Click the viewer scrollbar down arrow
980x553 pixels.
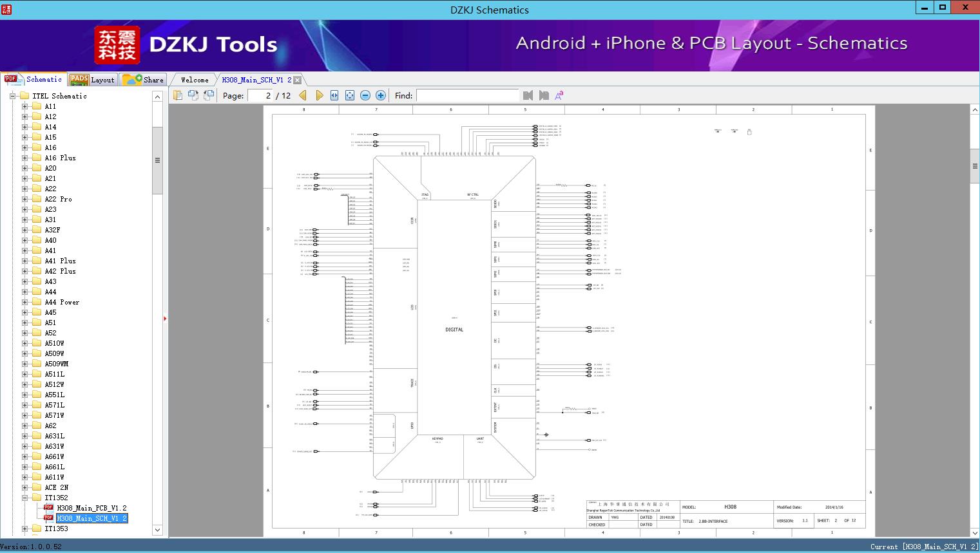pos(975,532)
